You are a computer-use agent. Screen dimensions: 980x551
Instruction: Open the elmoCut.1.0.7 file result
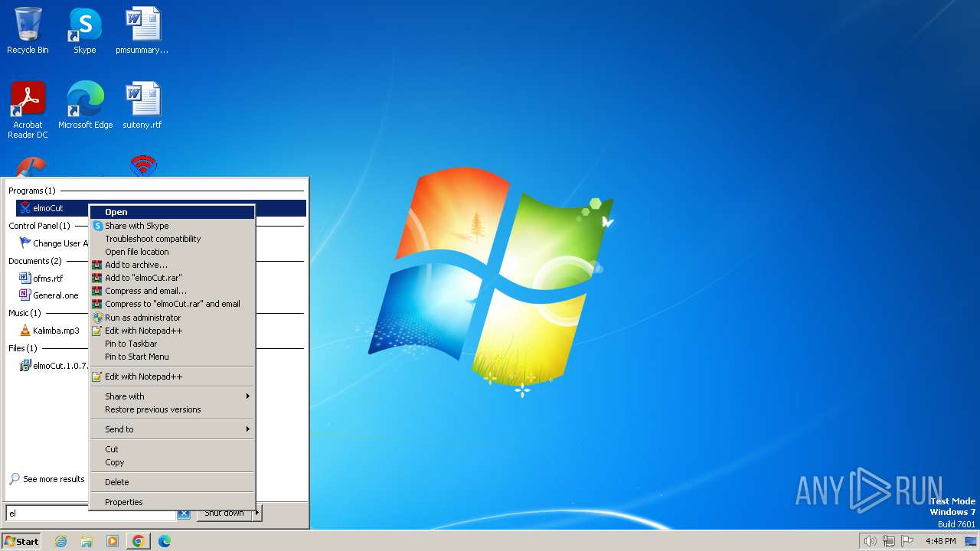coord(54,366)
